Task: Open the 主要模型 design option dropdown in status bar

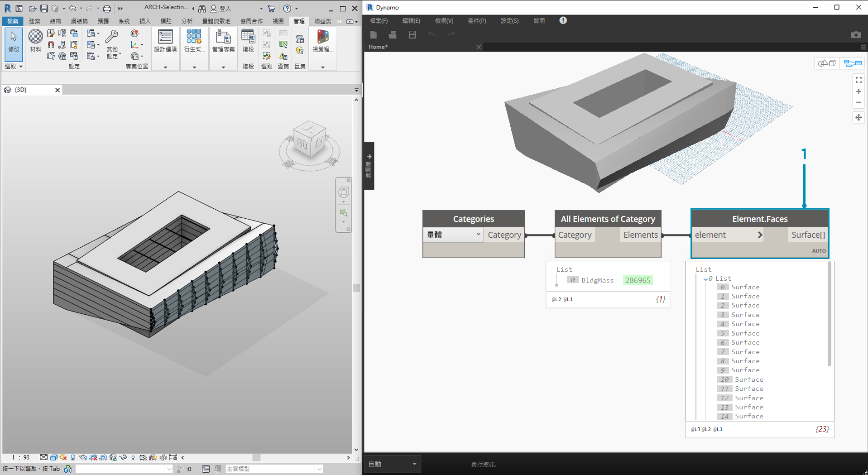Action: [273, 469]
